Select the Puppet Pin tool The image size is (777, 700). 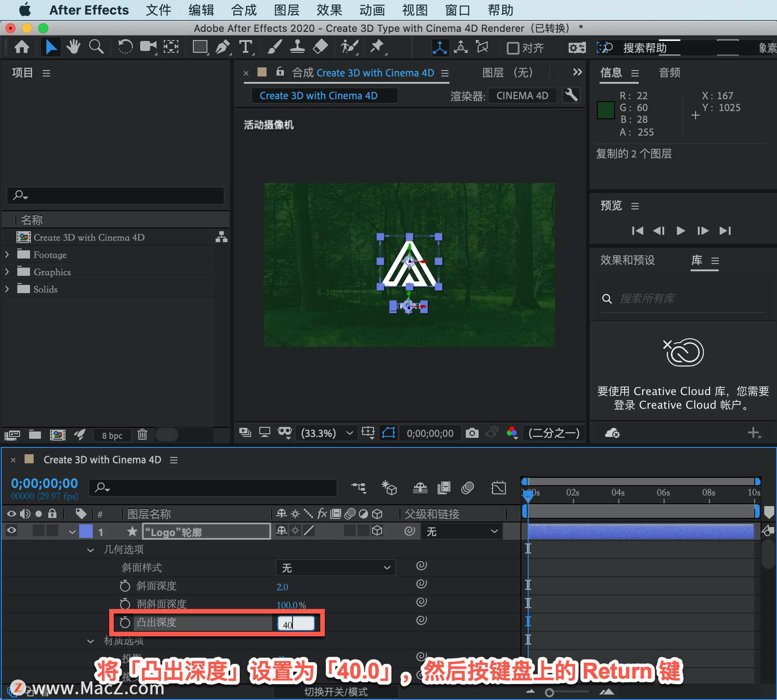(377, 47)
